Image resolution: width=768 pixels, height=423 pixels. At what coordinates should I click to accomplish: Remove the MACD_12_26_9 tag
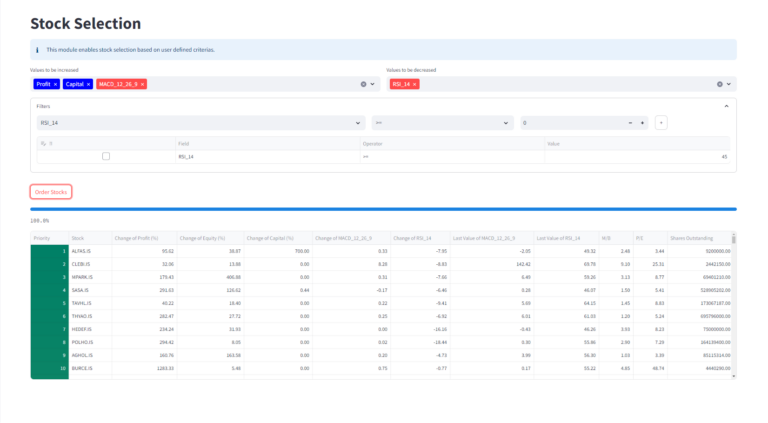143,85
